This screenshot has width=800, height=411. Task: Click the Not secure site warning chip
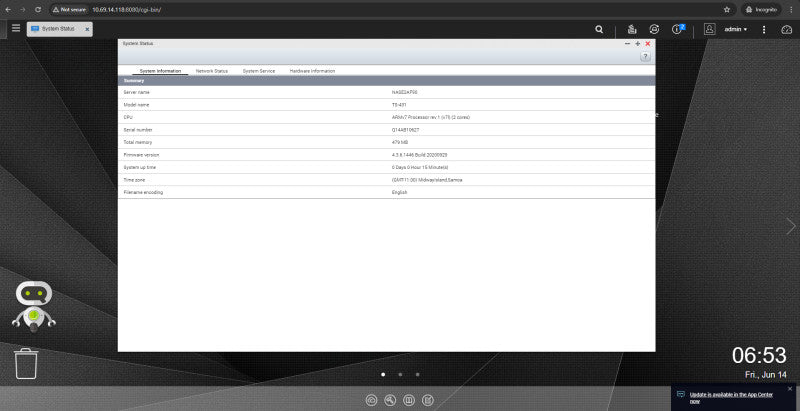pos(69,10)
